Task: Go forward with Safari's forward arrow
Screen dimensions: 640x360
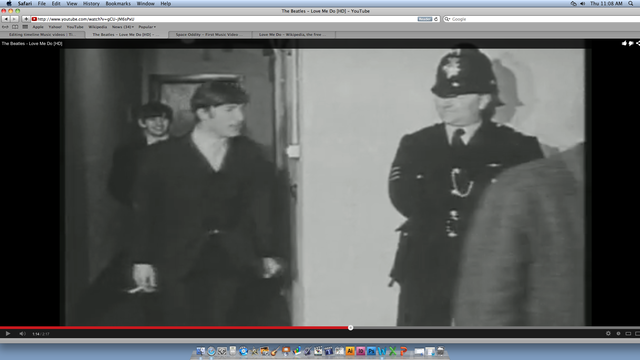Action: (14, 19)
